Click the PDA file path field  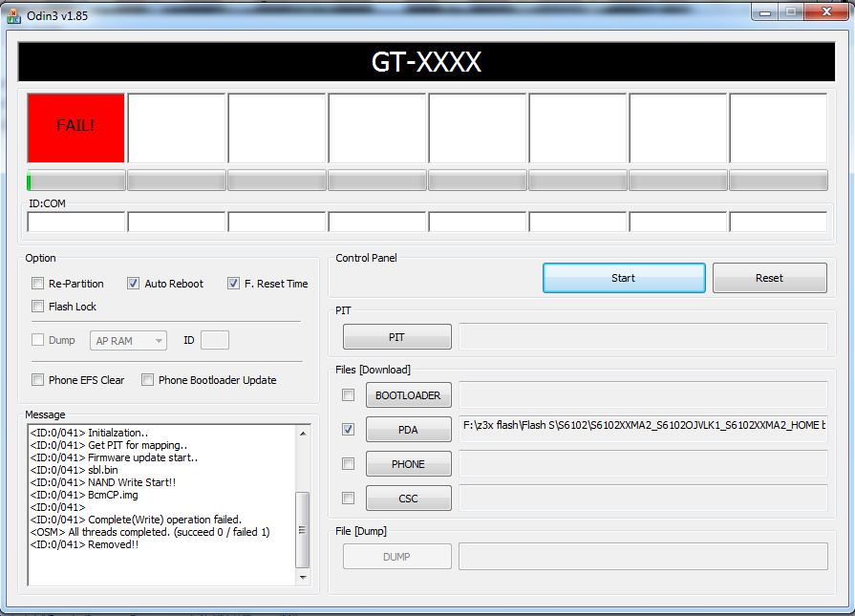pos(644,429)
